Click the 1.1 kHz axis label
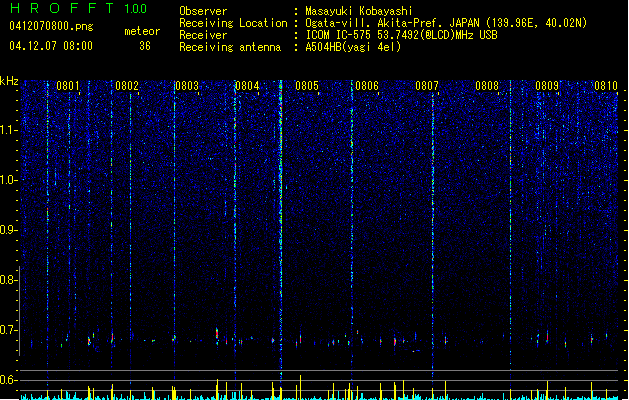Viewport: 629px width, 400px height. pyautogui.click(x=9, y=130)
